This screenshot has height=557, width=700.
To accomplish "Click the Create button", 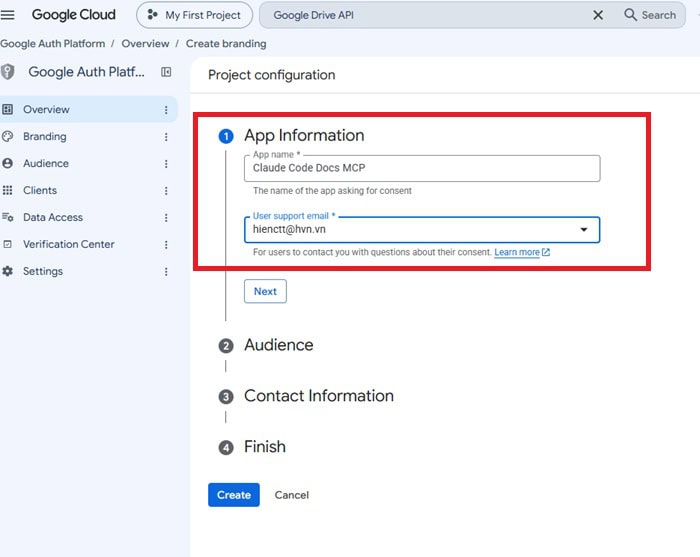I will coord(233,495).
